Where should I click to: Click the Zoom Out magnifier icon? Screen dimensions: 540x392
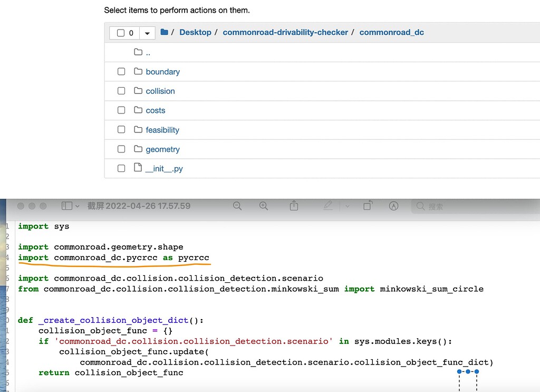pyautogui.click(x=237, y=206)
